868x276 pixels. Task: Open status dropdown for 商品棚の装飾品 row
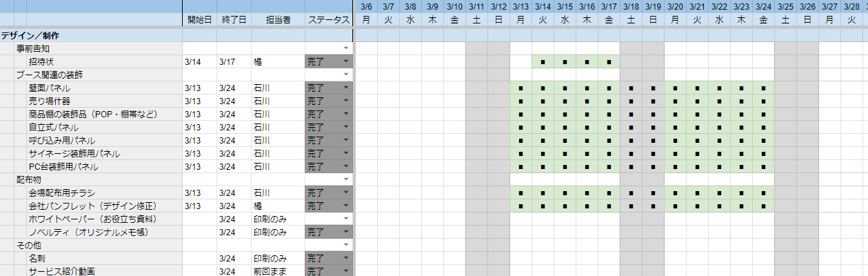click(x=346, y=115)
